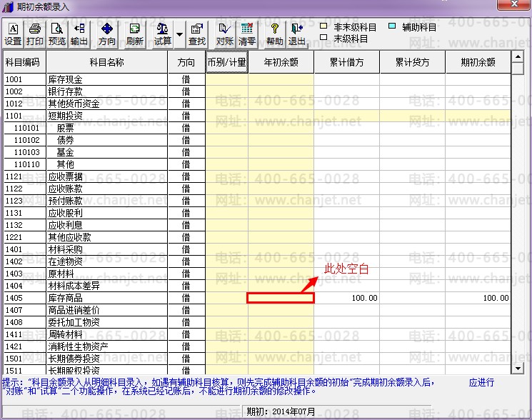The height and width of the screenshot is (420, 532).
Task: Select the 库存现金 row name
Action: [66, 80]
